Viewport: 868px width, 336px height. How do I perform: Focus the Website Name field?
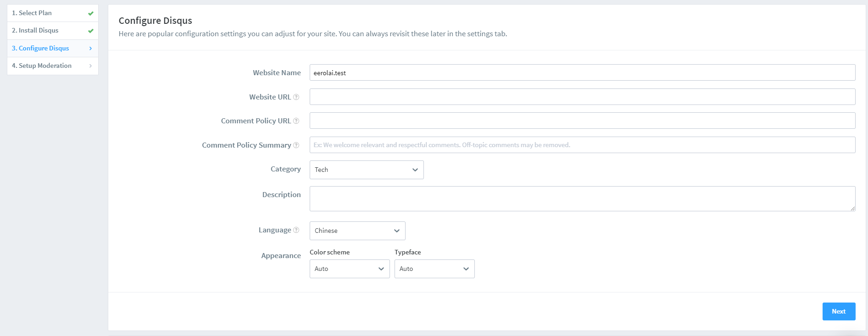point(582,72)
